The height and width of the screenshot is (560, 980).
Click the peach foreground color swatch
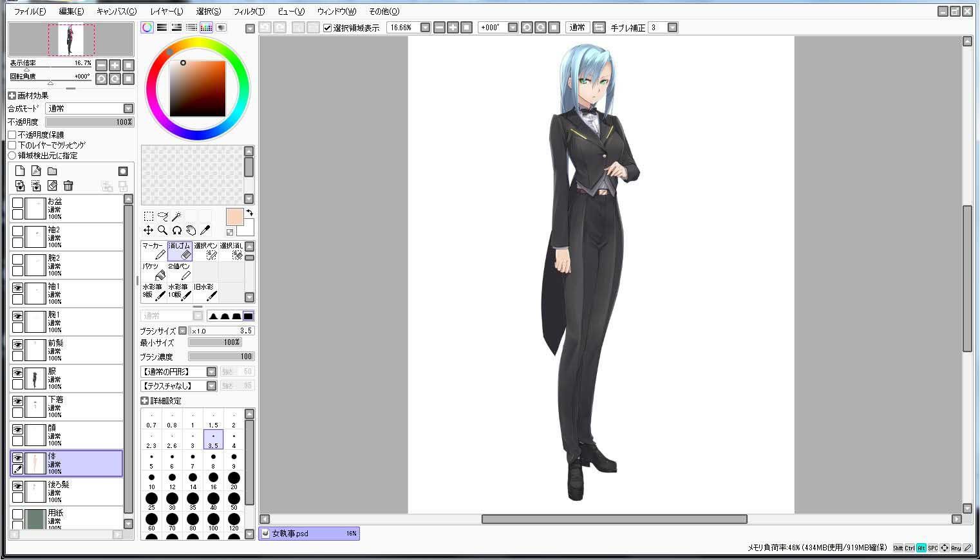point(234,217)
